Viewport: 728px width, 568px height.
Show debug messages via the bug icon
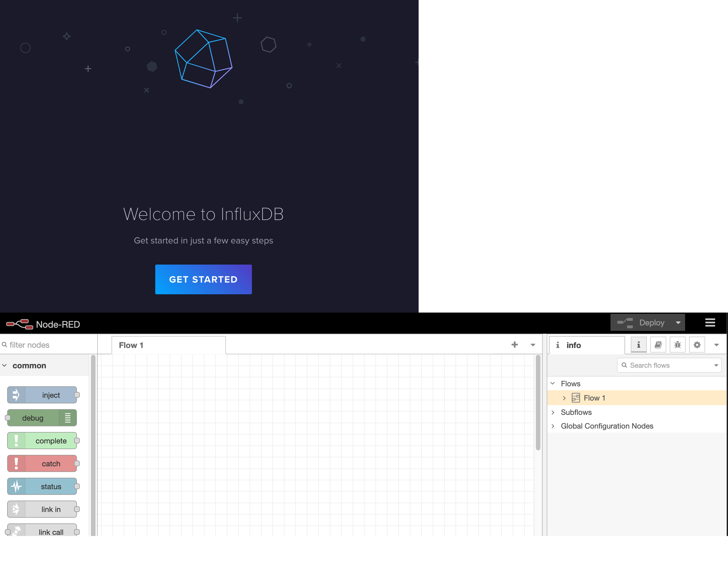coord(678,345)
